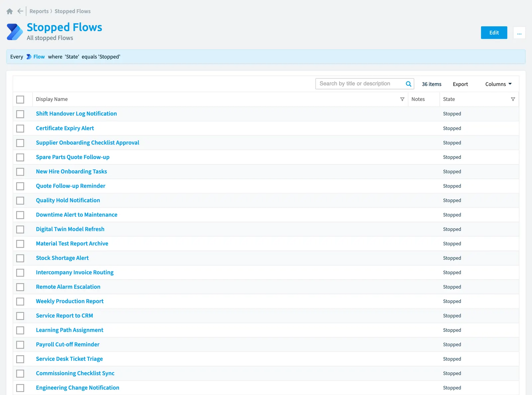Toggle the select-all header checkbox
The width and height of the screenshot is (532, 395).
click(20, 99)
